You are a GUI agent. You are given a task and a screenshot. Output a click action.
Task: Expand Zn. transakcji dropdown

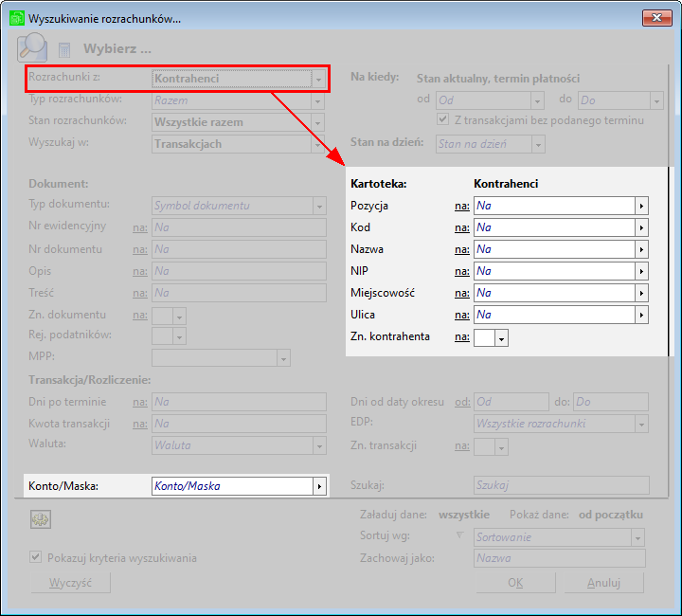point(501,446)
